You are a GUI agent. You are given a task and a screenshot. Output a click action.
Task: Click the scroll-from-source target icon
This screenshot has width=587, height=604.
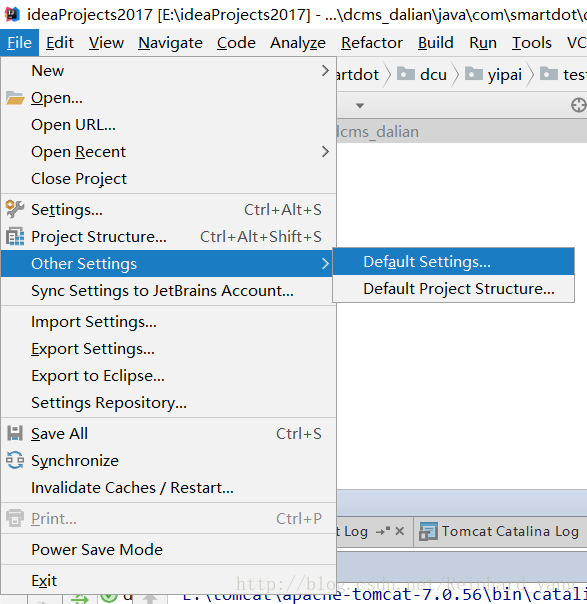coord(579,105)
